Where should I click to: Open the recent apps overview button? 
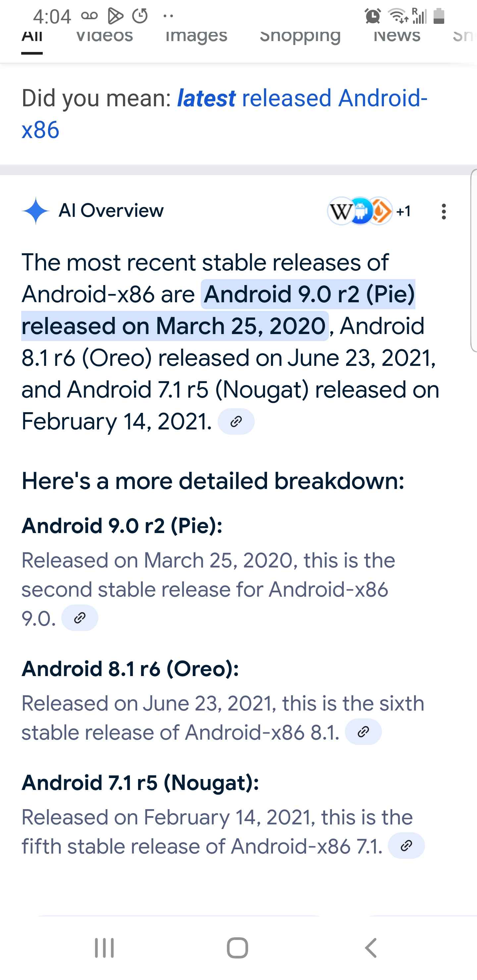click(x=104, y=948)
